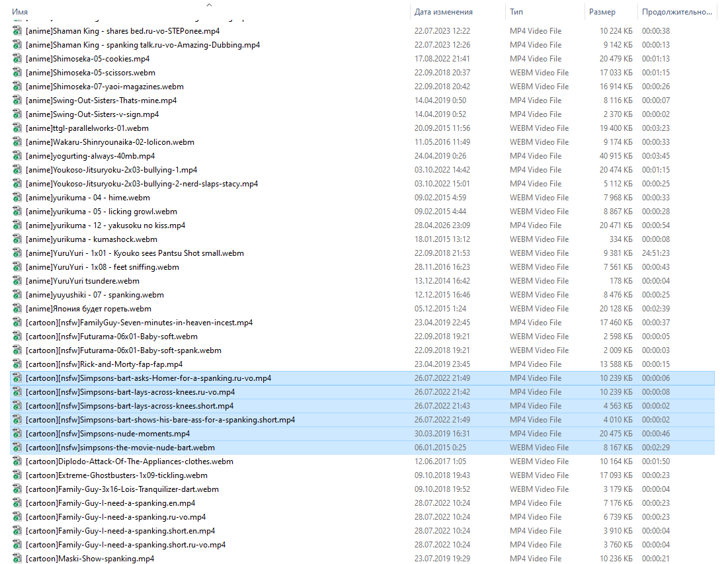Select the file Япония будет гореть.webm

88,309
